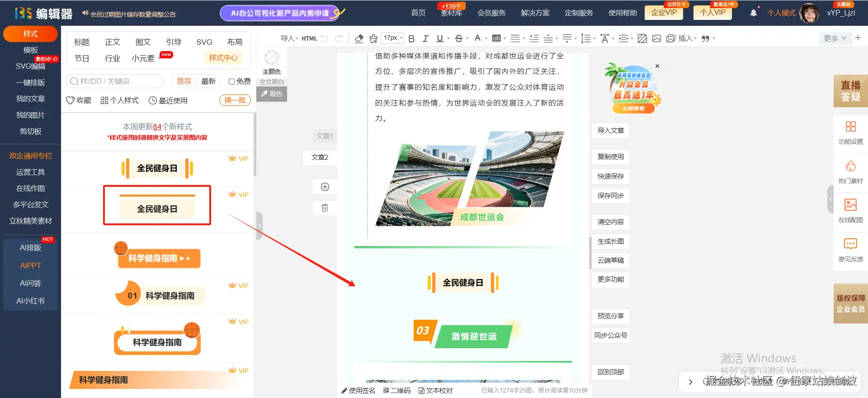Click the multi-image icon
The height and width of the screenshot is (398, 868).
coord(670,38)
